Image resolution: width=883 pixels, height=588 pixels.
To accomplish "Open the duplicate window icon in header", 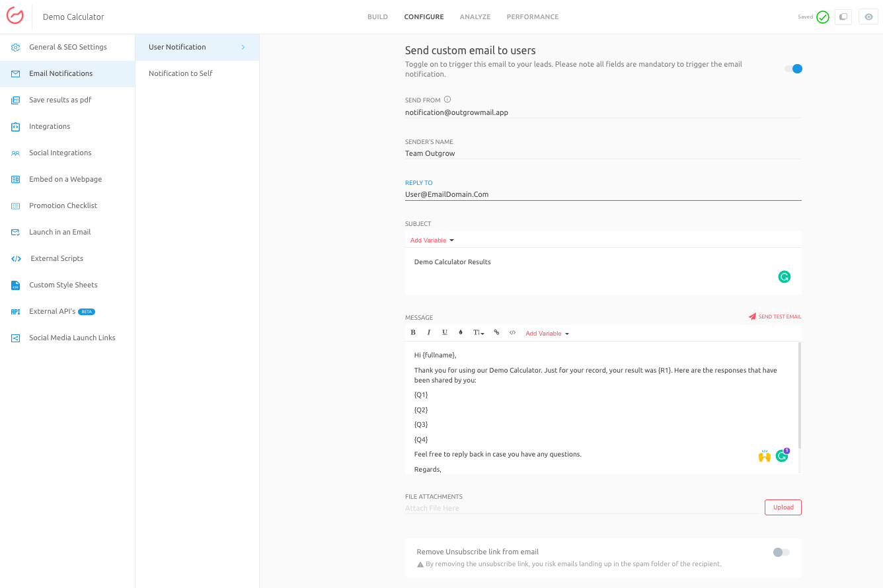I will click(843, 17).
